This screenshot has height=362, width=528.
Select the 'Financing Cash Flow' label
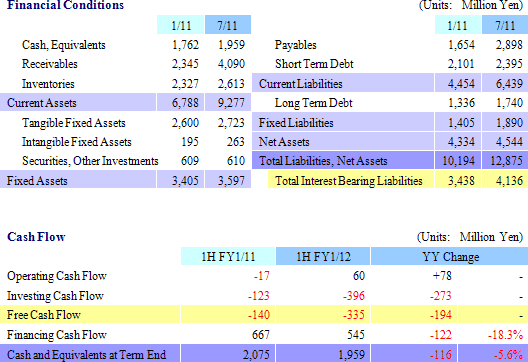(57, 335)
